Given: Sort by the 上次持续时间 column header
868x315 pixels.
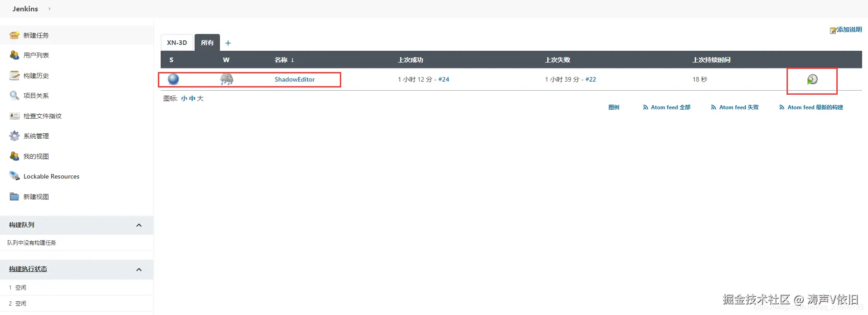Looking at the screenshot, I should tap(711, 60).
